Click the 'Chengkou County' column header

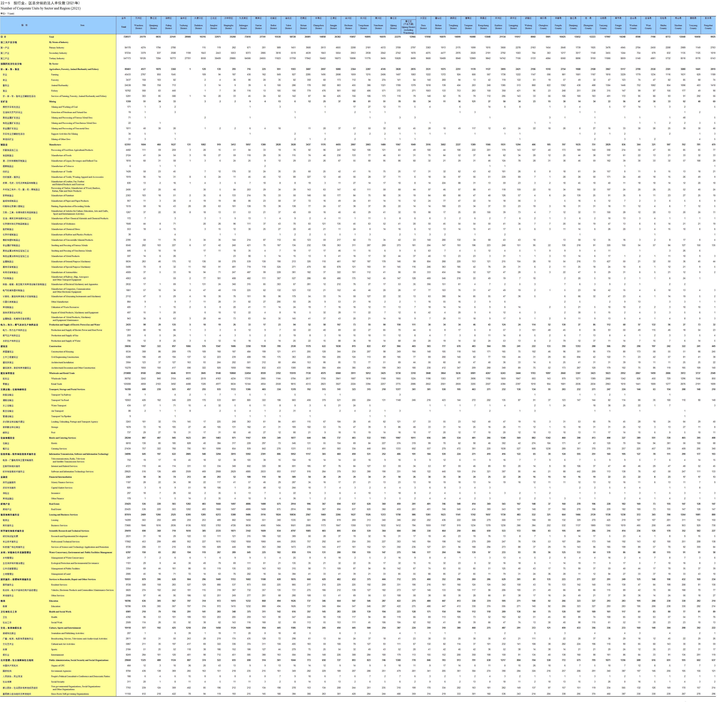click(x=543, y=27)
